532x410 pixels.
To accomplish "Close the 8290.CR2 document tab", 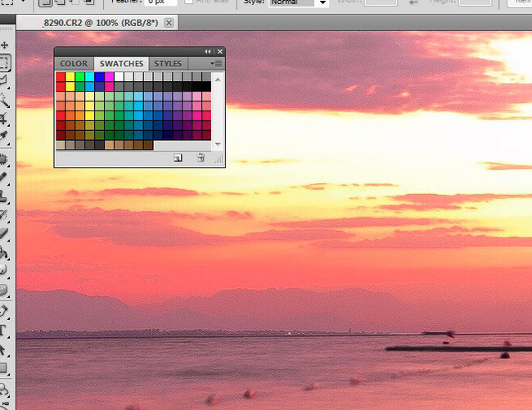I will click(x=169, y=22).
